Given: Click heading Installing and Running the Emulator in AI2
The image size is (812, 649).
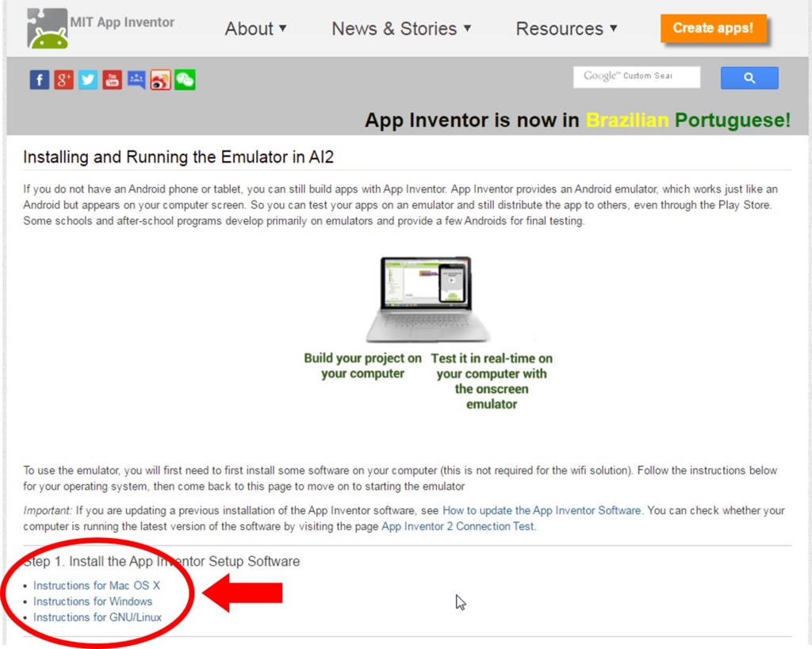Looking at the screenshot, I should 178,157.
